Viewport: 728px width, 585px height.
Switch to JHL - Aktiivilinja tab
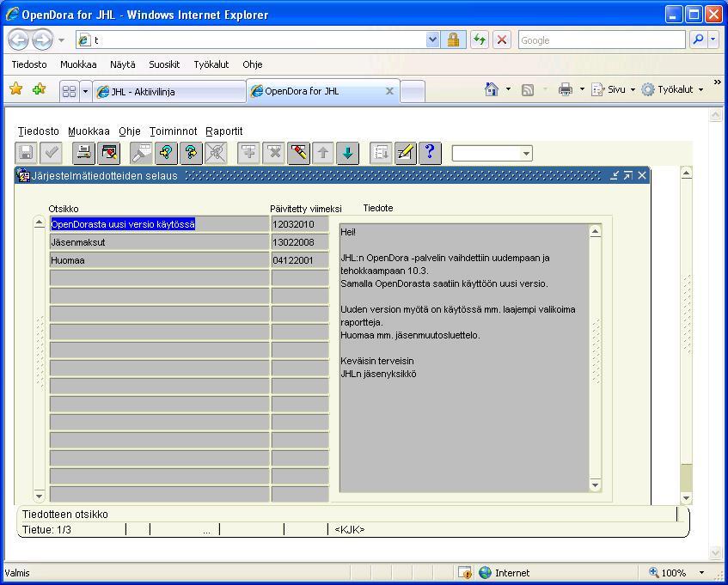coord(169,91)
